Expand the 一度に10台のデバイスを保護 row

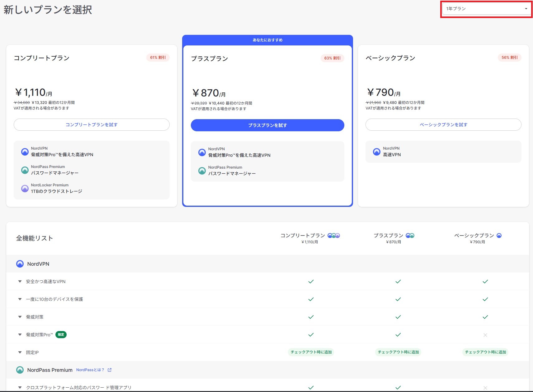20,299
